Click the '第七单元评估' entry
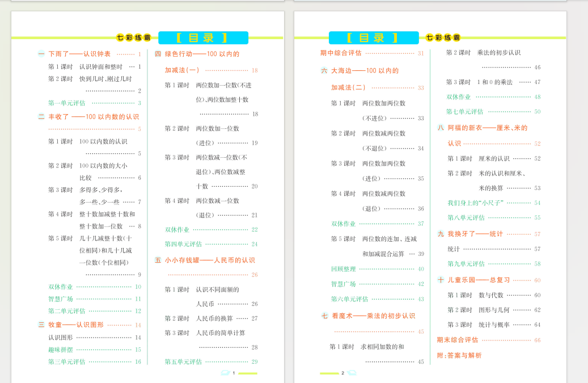 [x=464, y=111]
